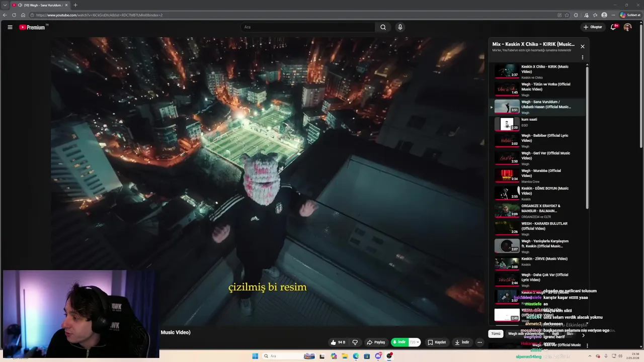Screen dimensions: 644x362
Task: Dislike the video with thumbs down
Action: click(x=355, y=342)
